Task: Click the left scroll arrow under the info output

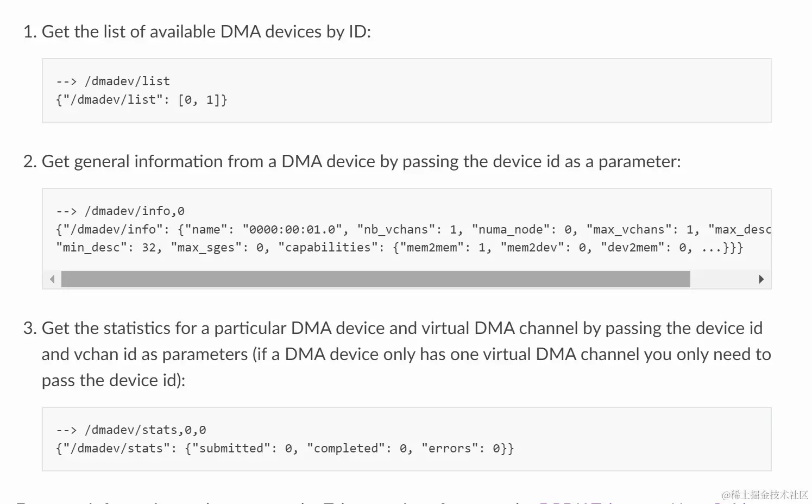Action: tap(52, 279)
